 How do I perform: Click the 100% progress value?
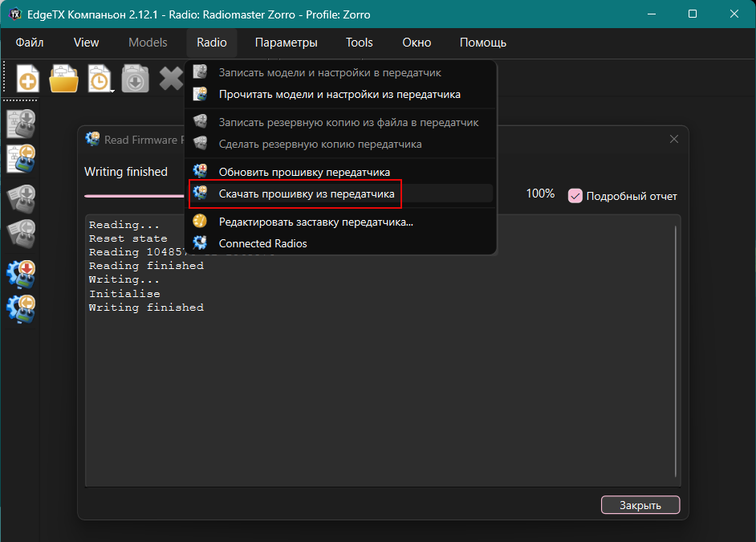pyautogui.click(x=540, y=194)
